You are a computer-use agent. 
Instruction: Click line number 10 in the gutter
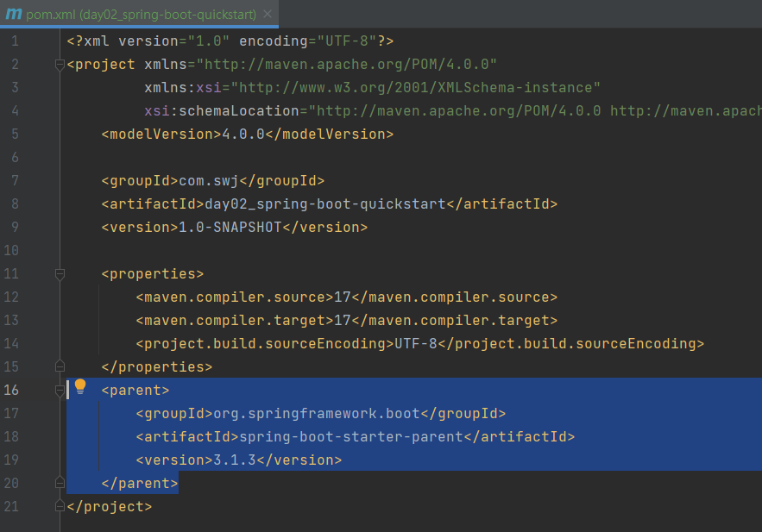(11, 250)
